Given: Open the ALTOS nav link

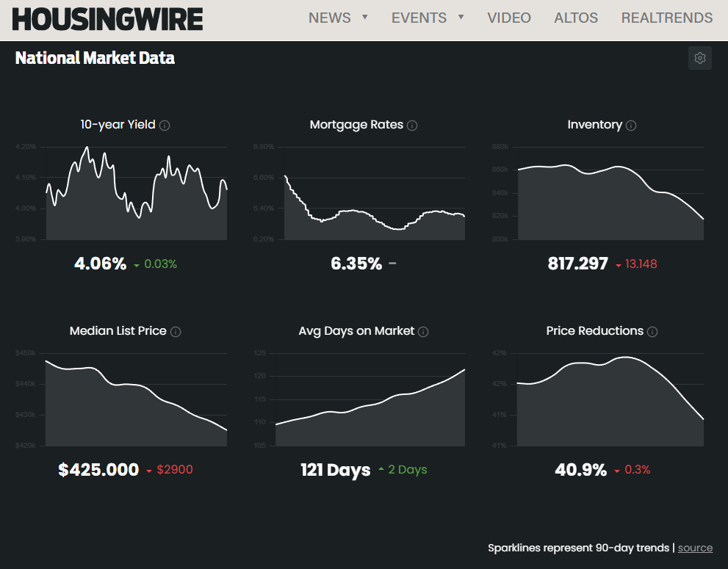Looking at the screenshot, I should click(x=576, y=18).
